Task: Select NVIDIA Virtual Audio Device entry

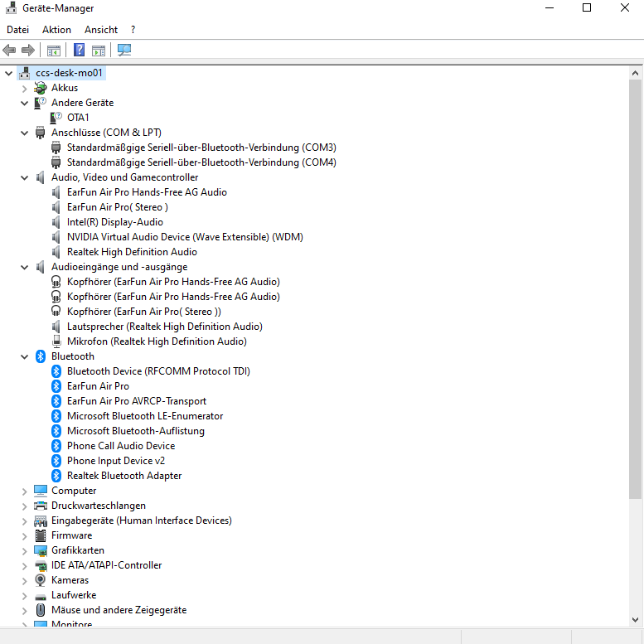Action: (185, 237)
